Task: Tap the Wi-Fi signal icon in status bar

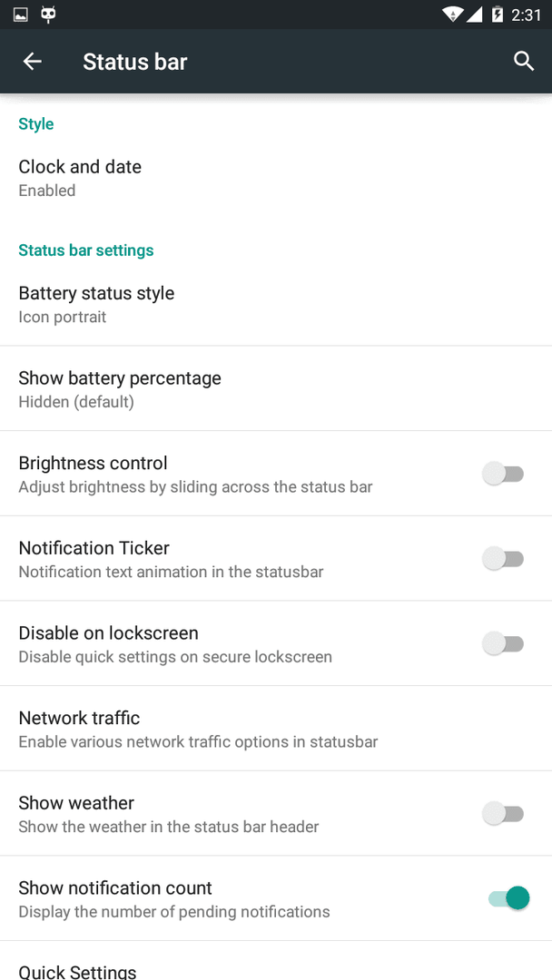Action: 452,14
